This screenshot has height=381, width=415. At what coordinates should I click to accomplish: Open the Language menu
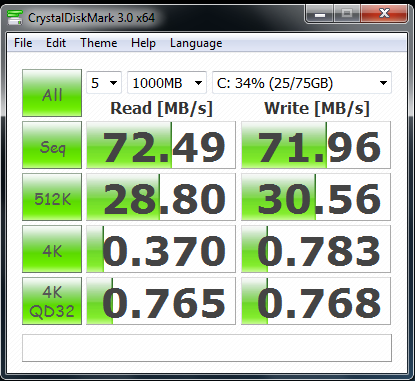196,43
